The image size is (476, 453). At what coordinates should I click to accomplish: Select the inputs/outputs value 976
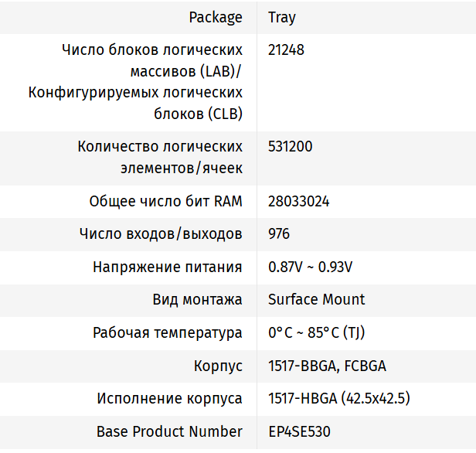coord(279,234)
